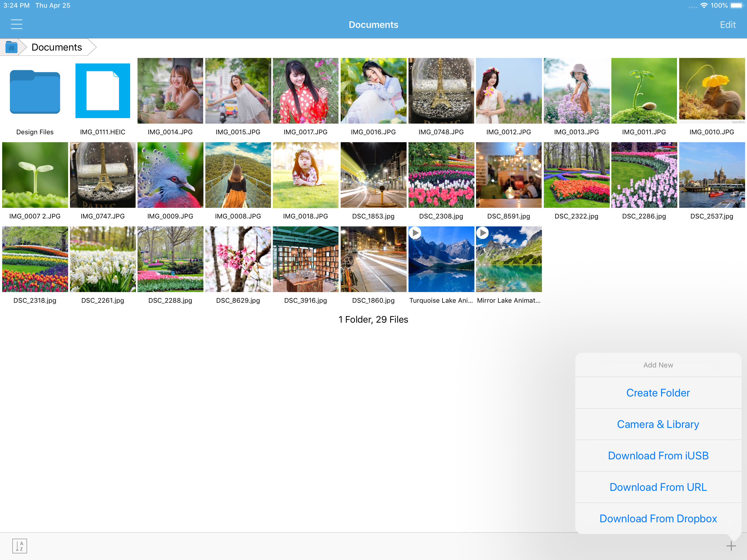The width and height of the screenshot is (747, 560).
Task: Open DSC_3916.jpg thumbnail
Action: click(x=306, y=259)
